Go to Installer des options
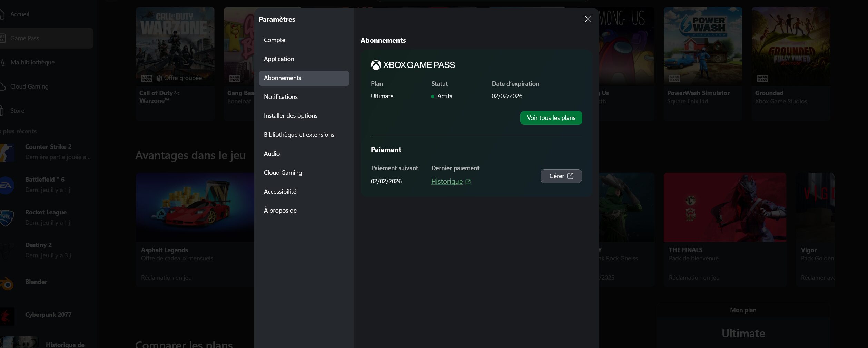 click(x=290, y=116)
